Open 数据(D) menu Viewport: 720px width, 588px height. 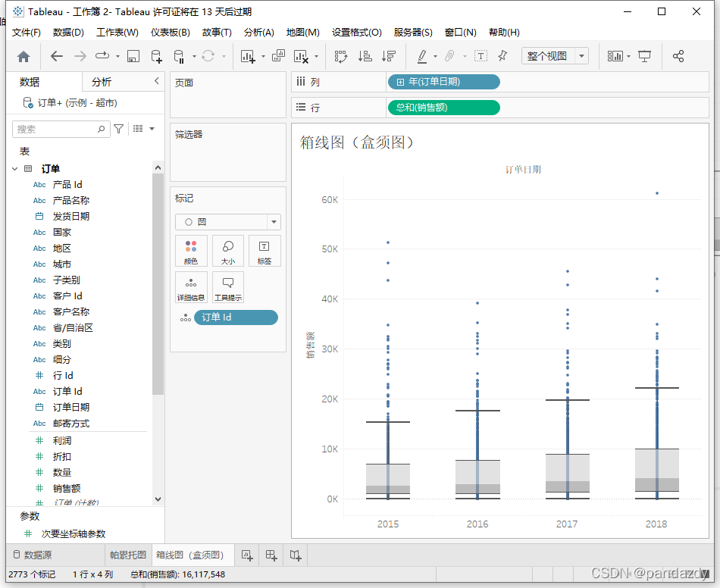(x=68, y=33)
